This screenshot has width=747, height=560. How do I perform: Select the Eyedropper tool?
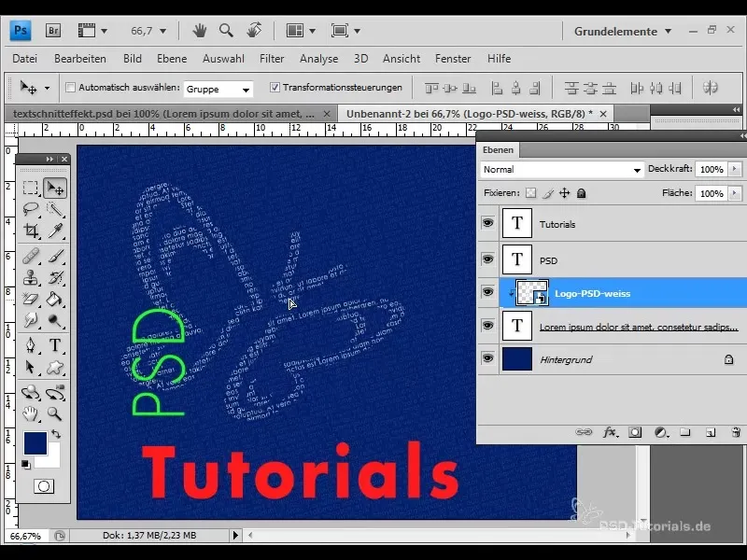coord(55,231)
